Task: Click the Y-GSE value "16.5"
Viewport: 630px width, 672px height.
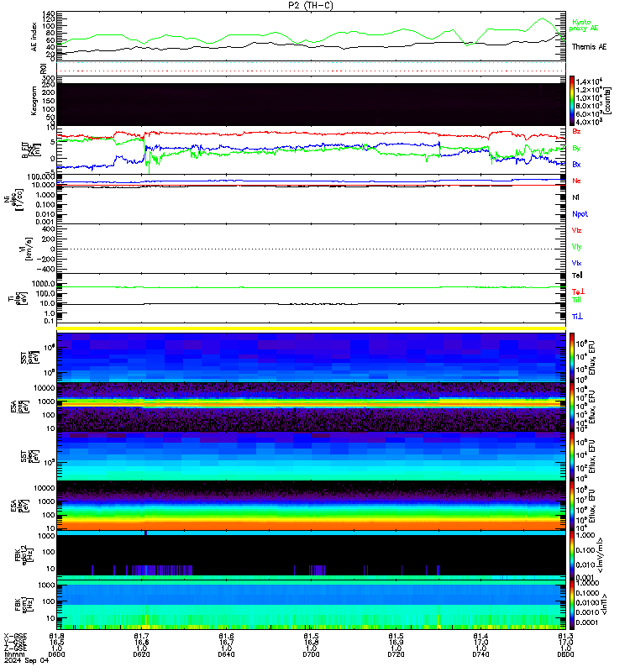Action: (56, 643)
